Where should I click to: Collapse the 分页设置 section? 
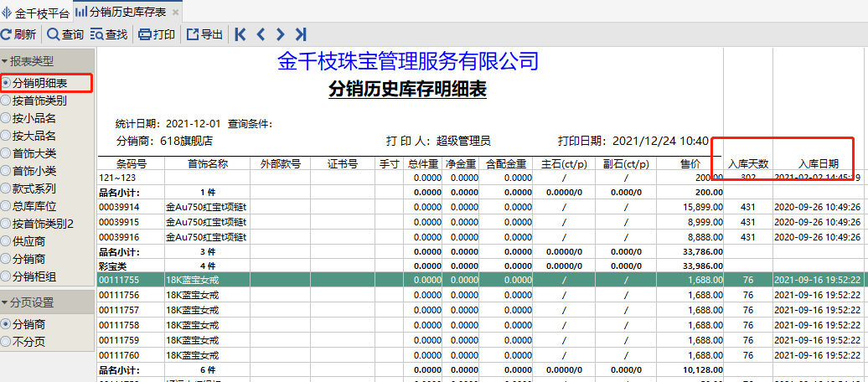(5, 302)
